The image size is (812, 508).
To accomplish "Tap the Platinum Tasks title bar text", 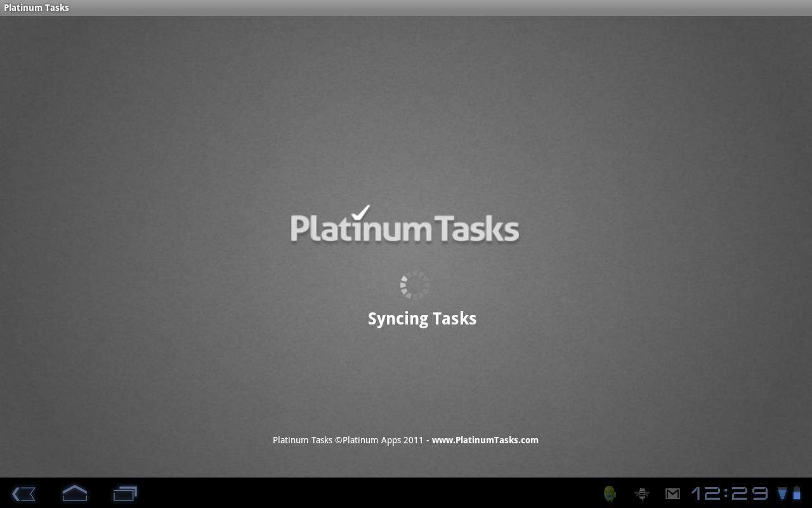I will [36, 8].
